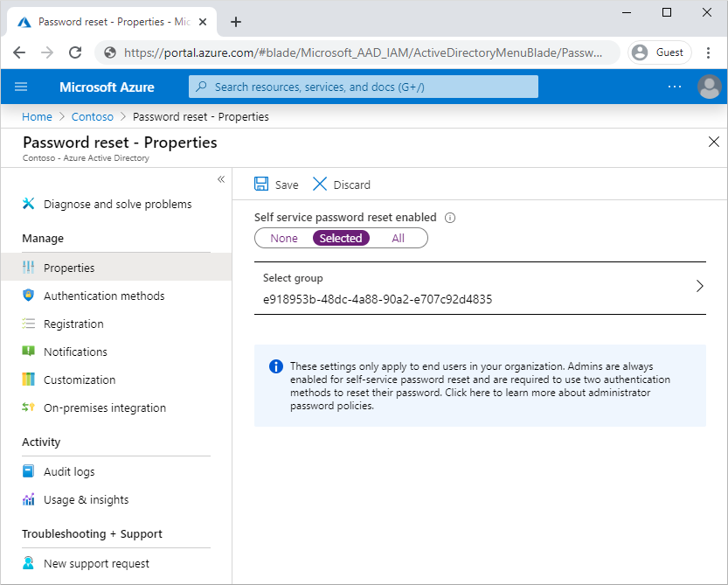Open Diagnose and solve problems
The image size is (728, 585).
tap(116, 204)
